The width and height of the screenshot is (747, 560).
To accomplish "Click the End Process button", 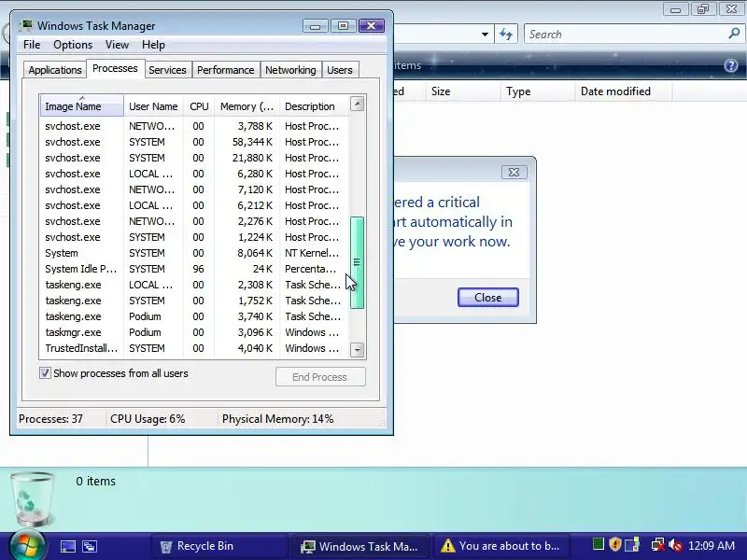I will click(x=320, y=377).
